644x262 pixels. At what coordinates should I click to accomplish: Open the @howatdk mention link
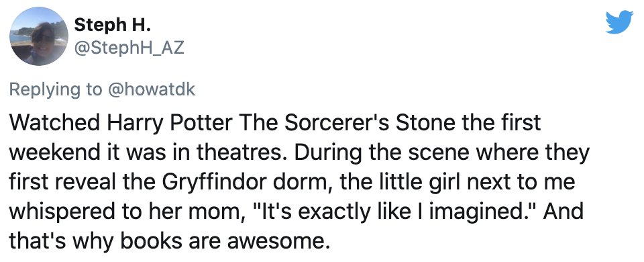151,89
